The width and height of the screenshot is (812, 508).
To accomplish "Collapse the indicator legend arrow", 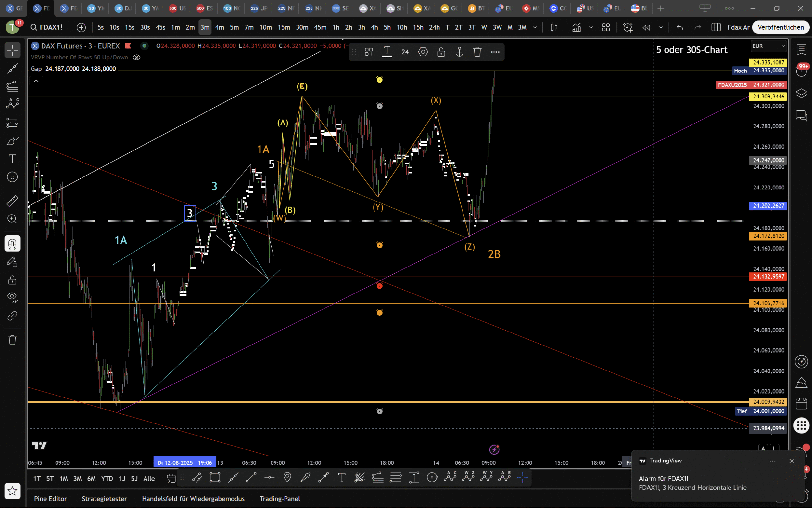I will point(36,81).
